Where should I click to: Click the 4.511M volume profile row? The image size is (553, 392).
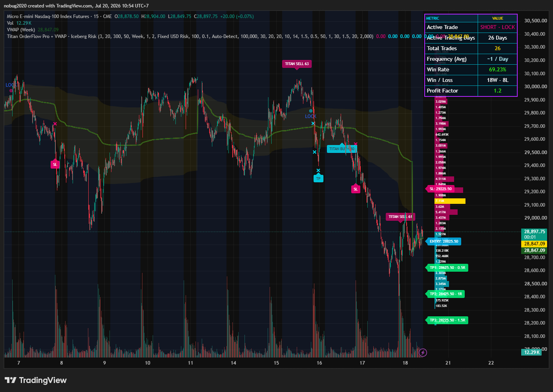(444, 179)
